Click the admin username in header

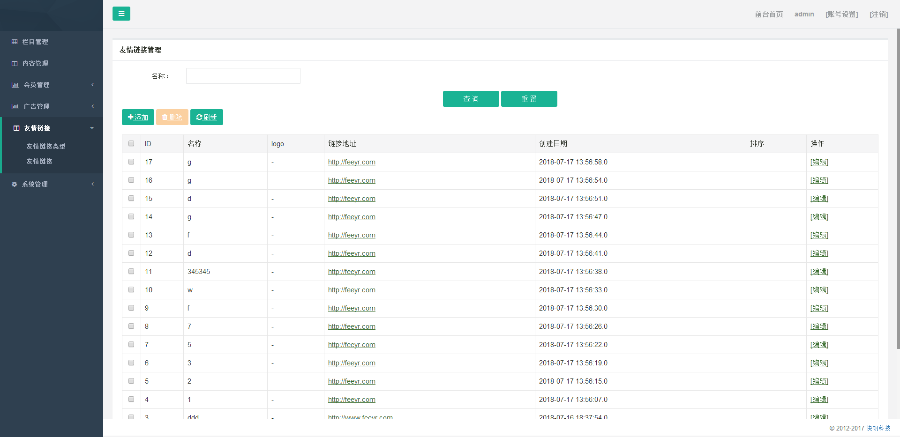pos(804,14)
